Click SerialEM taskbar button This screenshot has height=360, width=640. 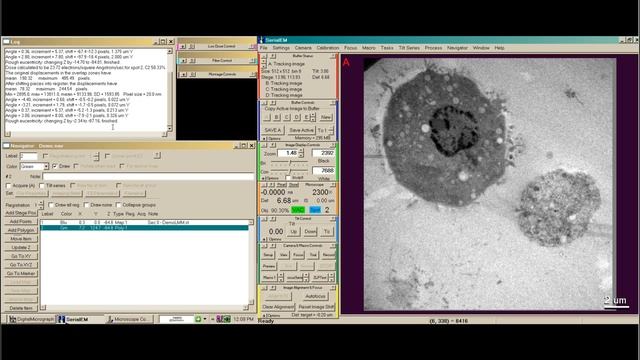[79, 319]
